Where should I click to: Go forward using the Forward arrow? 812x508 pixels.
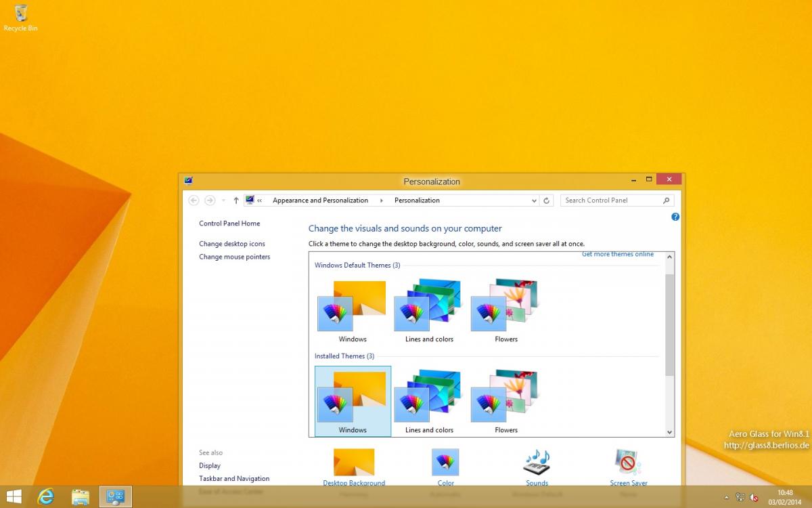(210, 200)
